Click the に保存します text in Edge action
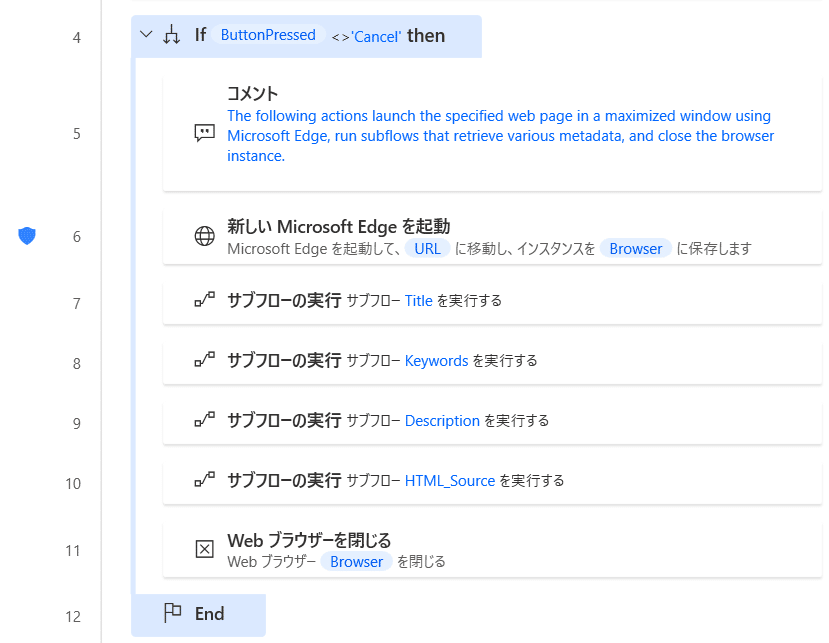This screenshot has width=829, height=643. [714, 249]
